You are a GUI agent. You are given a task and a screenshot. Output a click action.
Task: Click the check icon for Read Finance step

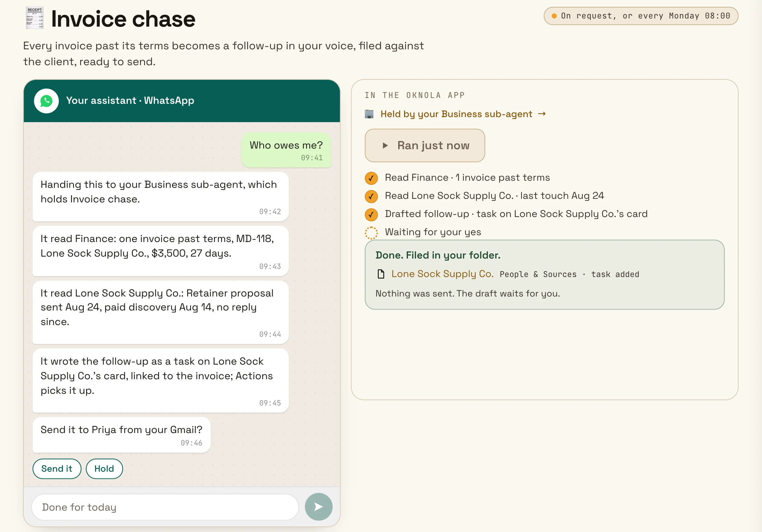(371, 178)
